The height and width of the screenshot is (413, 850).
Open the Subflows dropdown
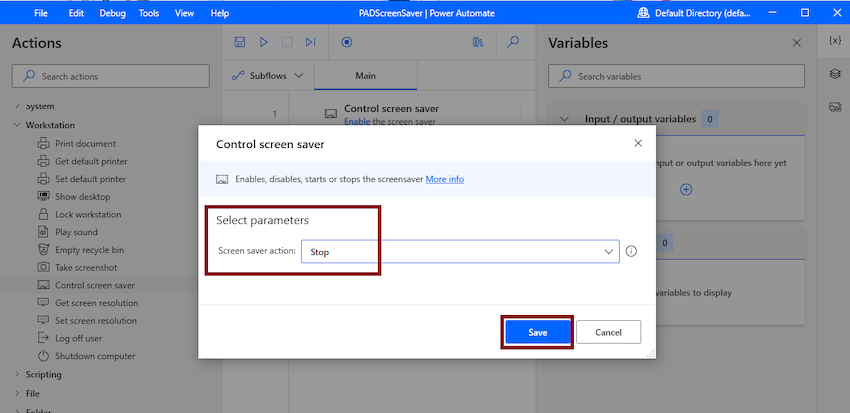[x=267, y=76]
